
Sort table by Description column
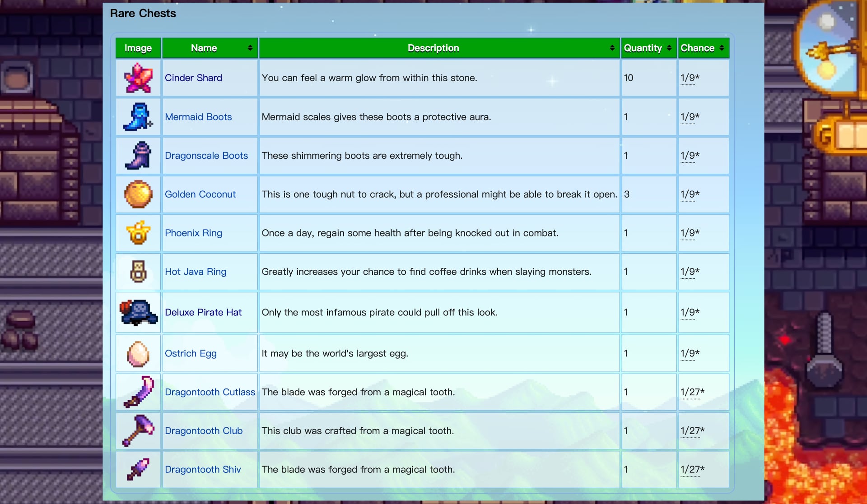point(439,48)
